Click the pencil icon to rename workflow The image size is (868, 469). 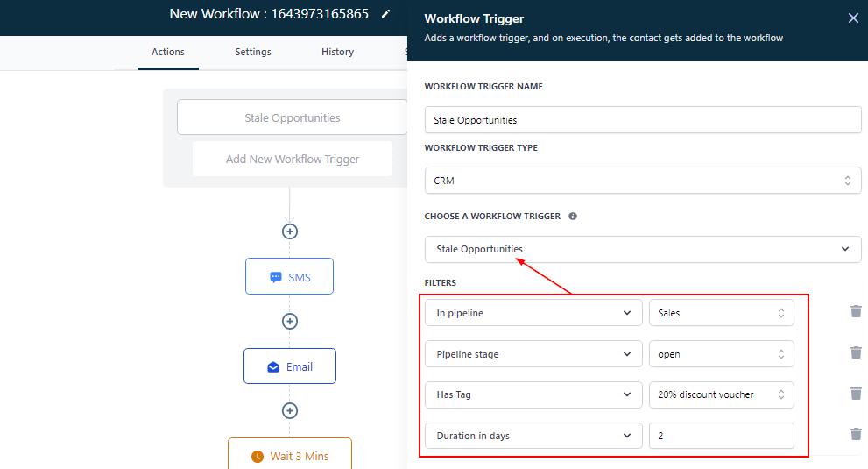[386, 14]
